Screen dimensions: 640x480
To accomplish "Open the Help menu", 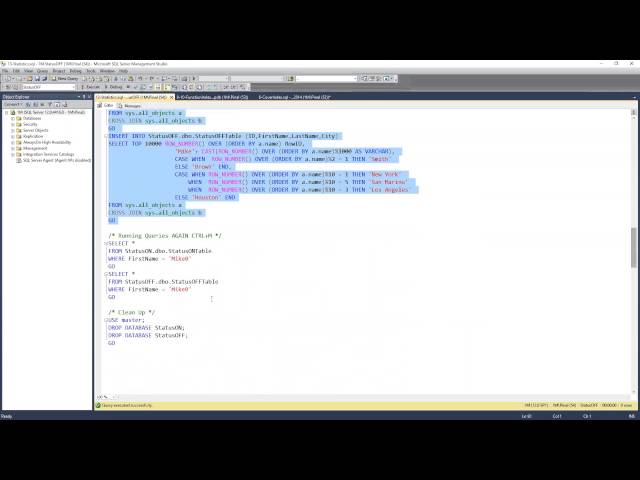I will tap(123, 71).
